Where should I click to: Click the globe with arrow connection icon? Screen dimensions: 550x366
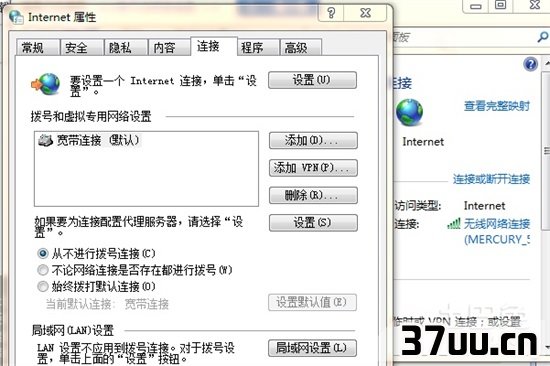[x=46, y=84]
